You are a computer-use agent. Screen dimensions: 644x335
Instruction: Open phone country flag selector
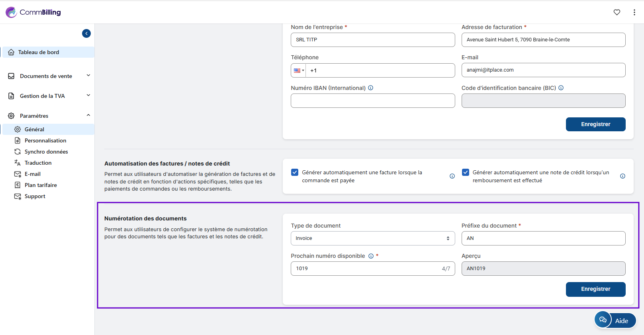[299, 71]
